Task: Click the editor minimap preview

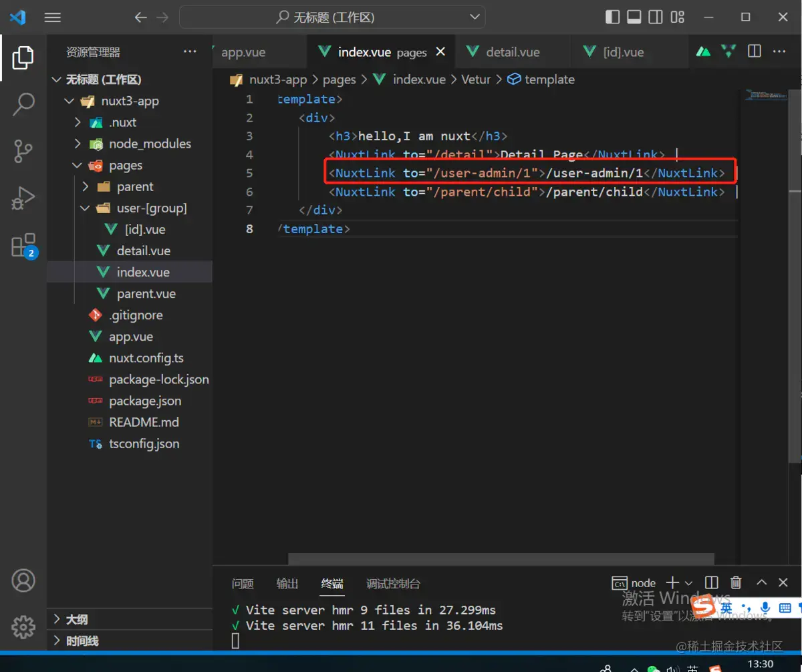Action: (x=766, y=97)
